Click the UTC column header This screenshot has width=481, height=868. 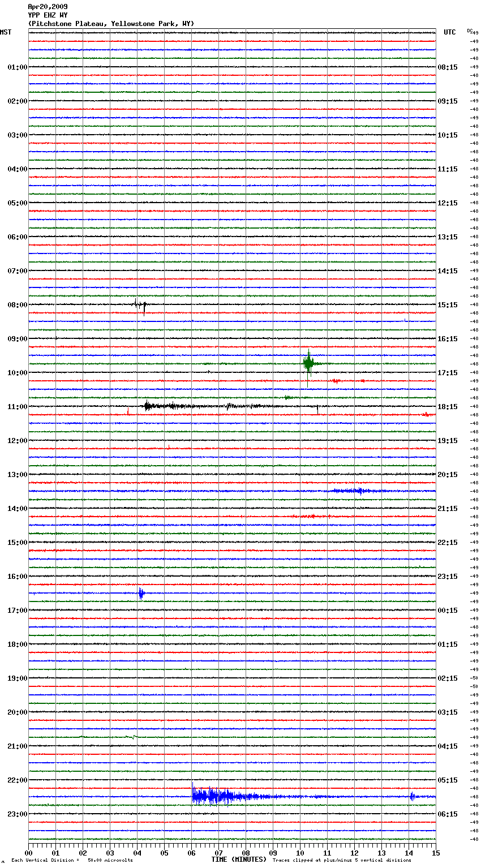(450, 32)
